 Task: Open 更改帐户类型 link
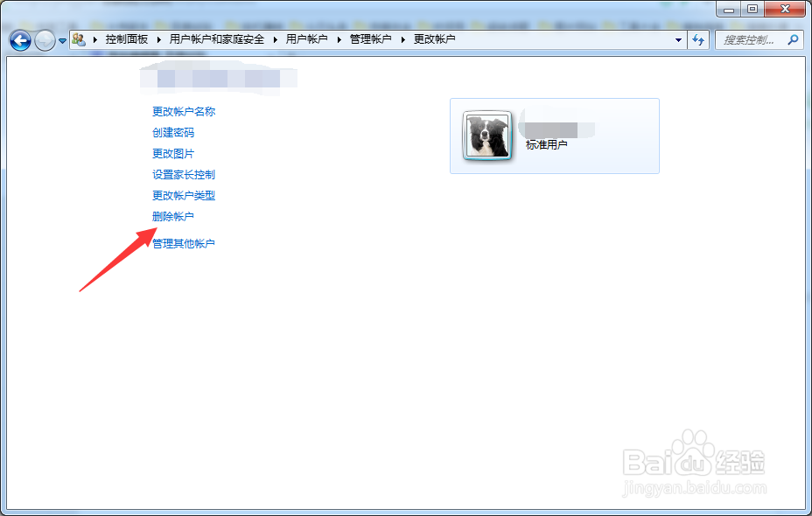tap(184, 196)
